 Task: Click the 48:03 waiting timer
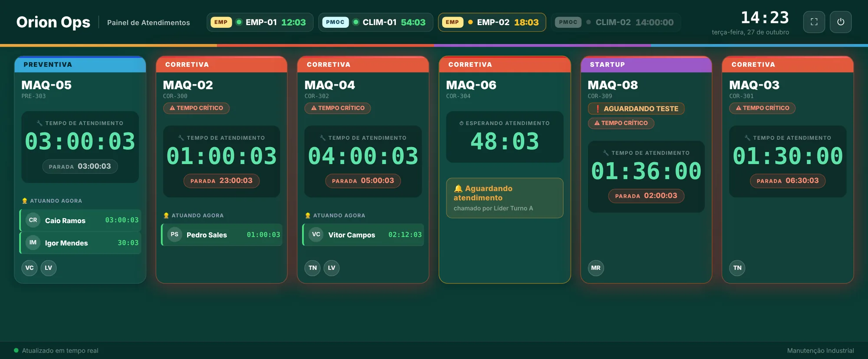click(505, 142)
